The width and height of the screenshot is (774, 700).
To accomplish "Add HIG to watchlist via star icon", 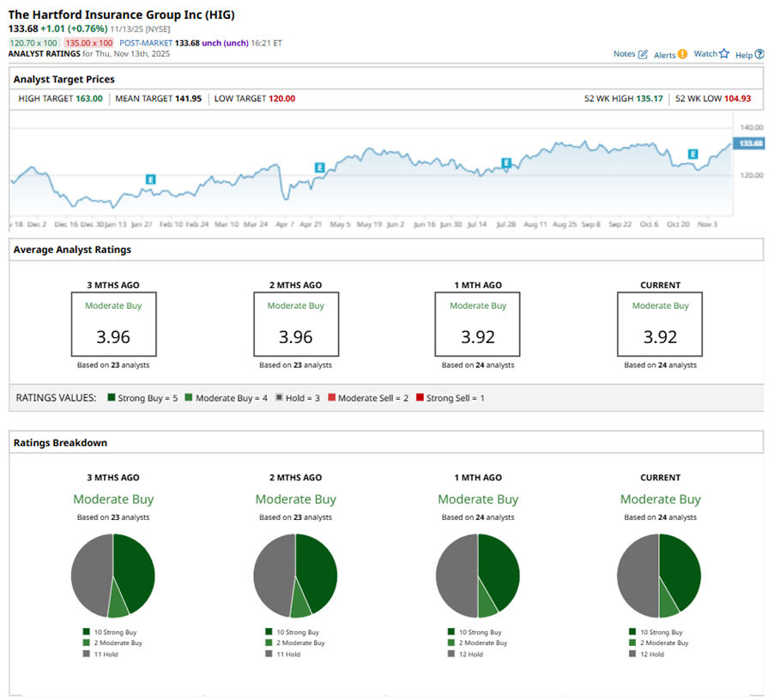I will click(723, 54).
